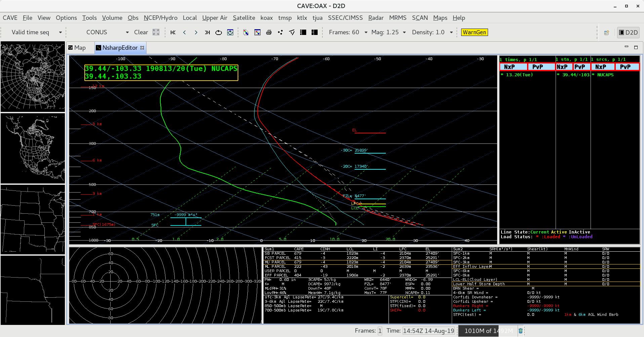Viewport: 644px width, 337px height.
Task: Open the Radar menu
Action: pyautogui.click(x=376, y=18)
